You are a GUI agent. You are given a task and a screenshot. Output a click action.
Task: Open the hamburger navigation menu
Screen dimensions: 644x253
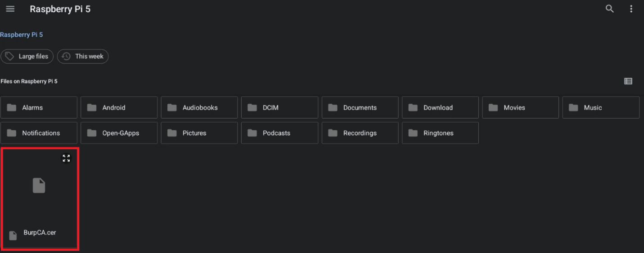(10, 9)
